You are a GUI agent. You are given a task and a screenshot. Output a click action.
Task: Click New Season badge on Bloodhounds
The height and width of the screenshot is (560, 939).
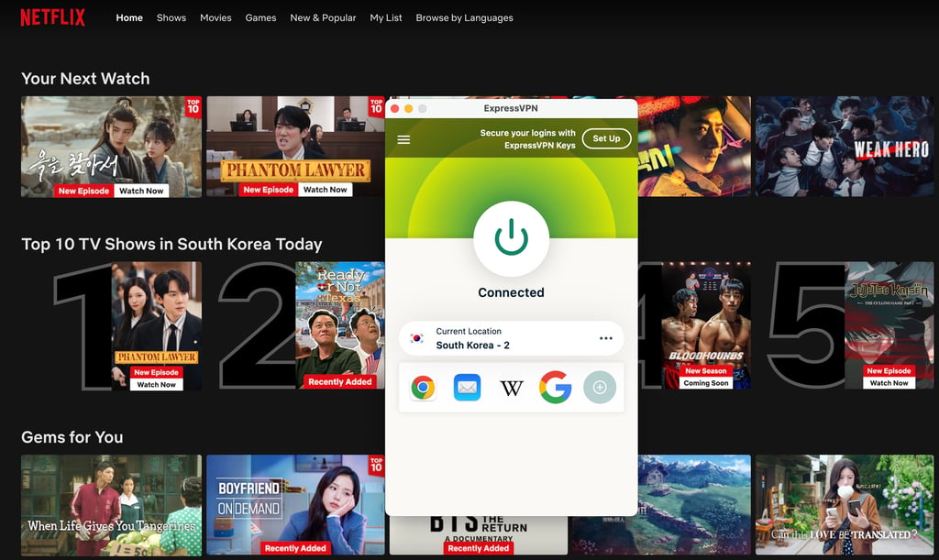tap(706, 371)
